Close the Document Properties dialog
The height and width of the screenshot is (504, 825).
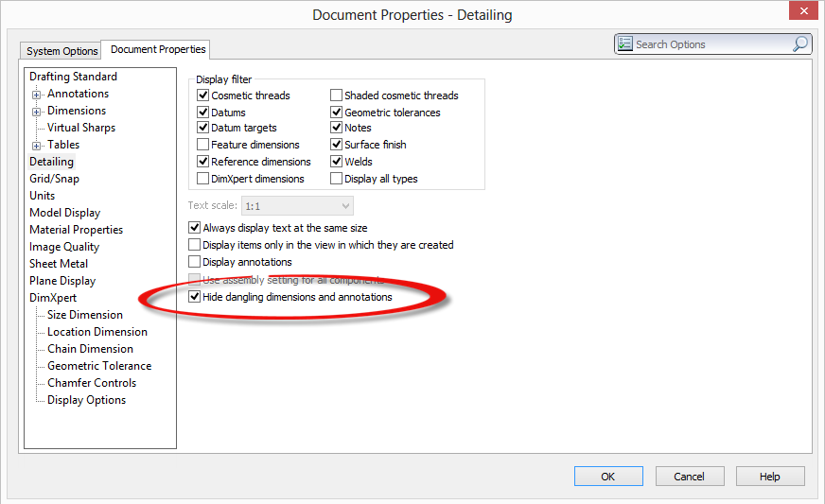point(803,10)
